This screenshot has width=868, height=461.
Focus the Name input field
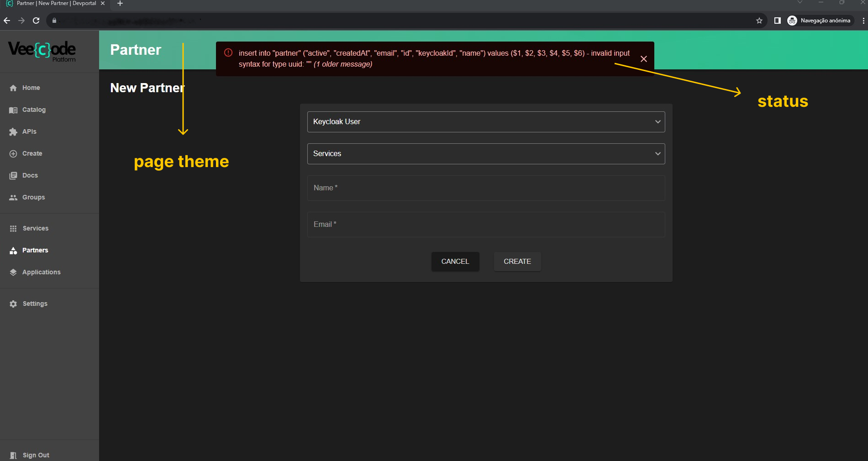tap(486, 188)
